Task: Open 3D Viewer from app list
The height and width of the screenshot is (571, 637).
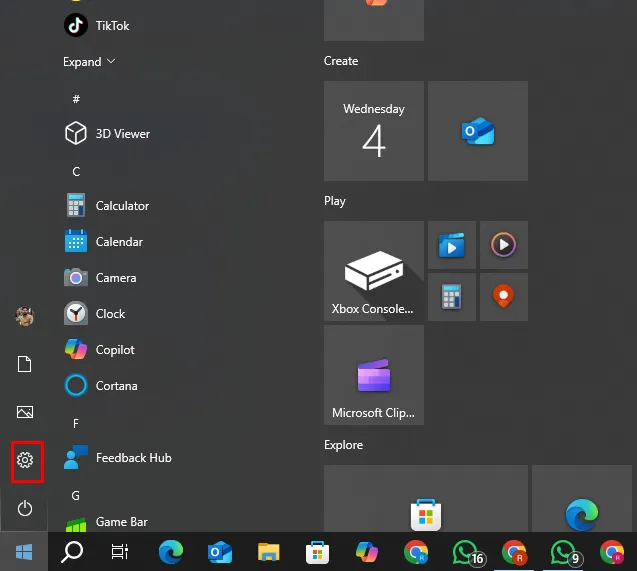Action: tap(107, 134)
